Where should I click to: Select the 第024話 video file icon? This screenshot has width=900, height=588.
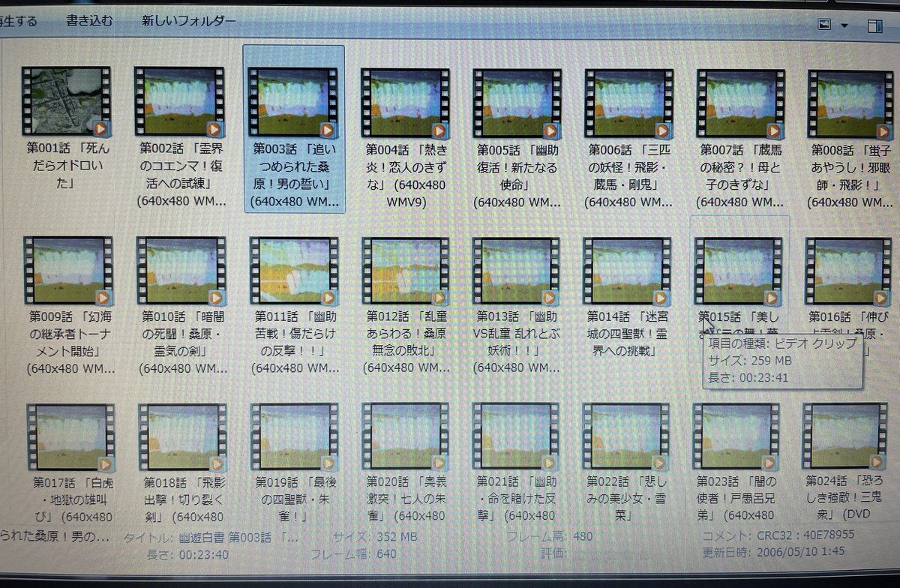pyautogui.click(x=845, y=436)
